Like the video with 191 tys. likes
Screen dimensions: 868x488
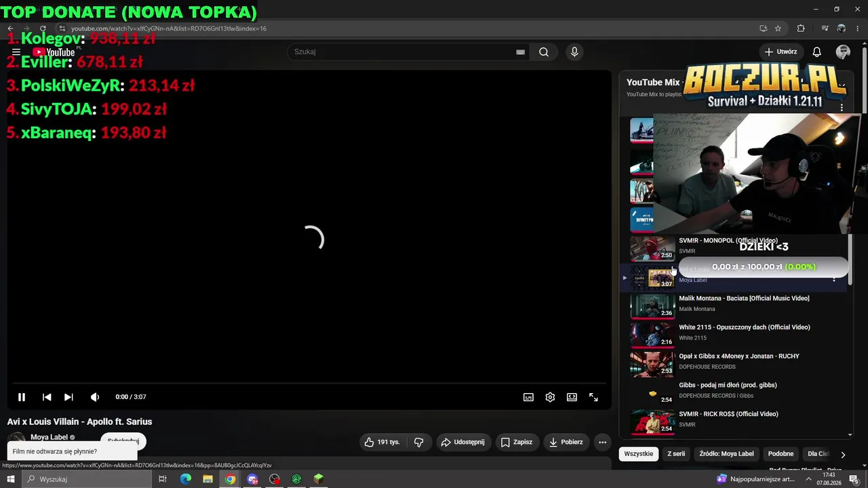coord(382,442)
